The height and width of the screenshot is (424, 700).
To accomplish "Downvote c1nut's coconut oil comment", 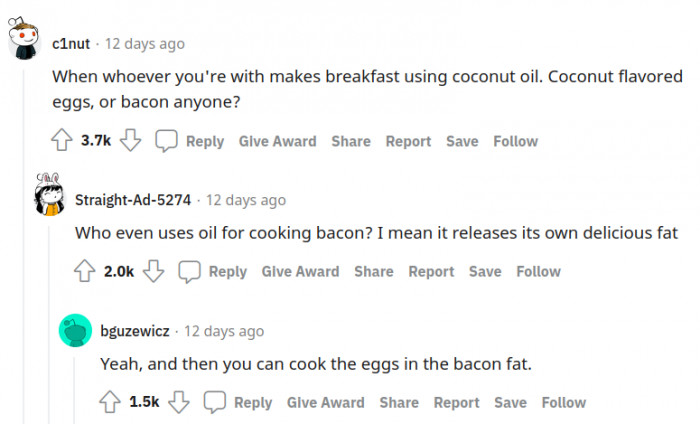I will point(130,141).
